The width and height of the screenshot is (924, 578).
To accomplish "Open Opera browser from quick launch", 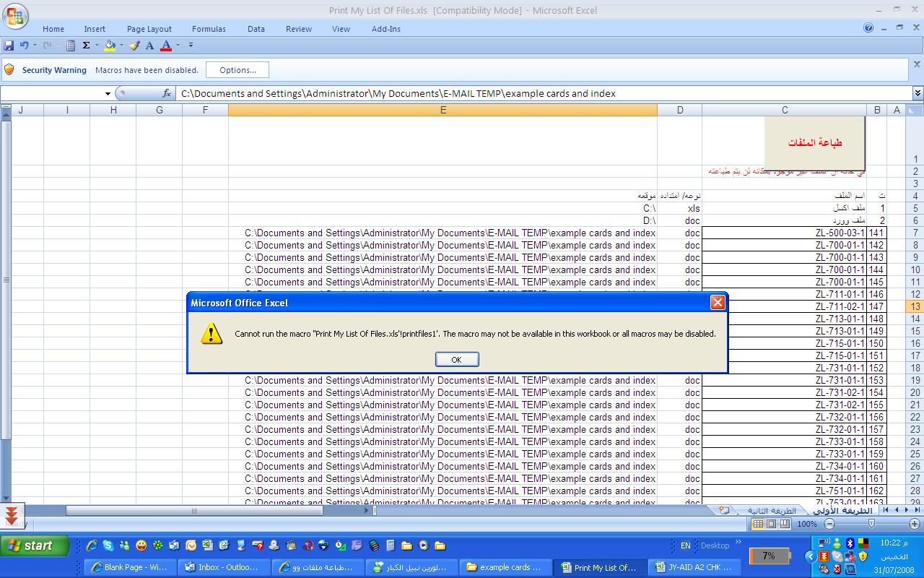I will pos(308,545).
